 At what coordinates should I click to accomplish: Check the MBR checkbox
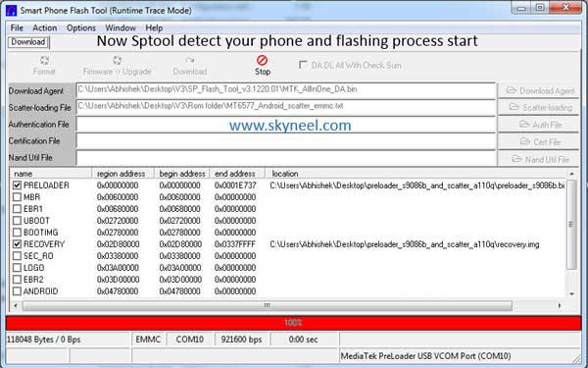[17, 197]
